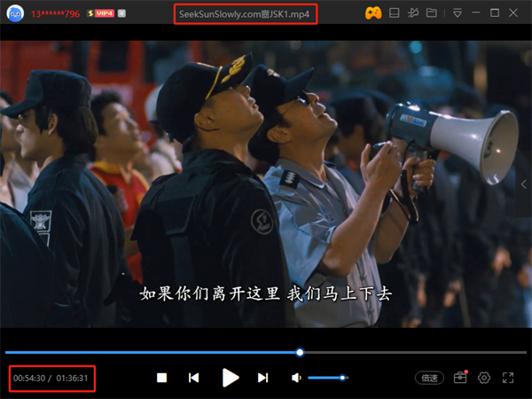Close the player window
This screenshot has width=532, height=399.
pyautogui.click(x=513, y=13)
